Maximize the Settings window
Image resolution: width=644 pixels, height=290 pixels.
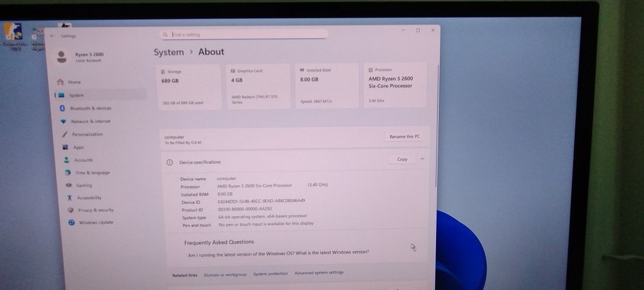coord(418,30)
